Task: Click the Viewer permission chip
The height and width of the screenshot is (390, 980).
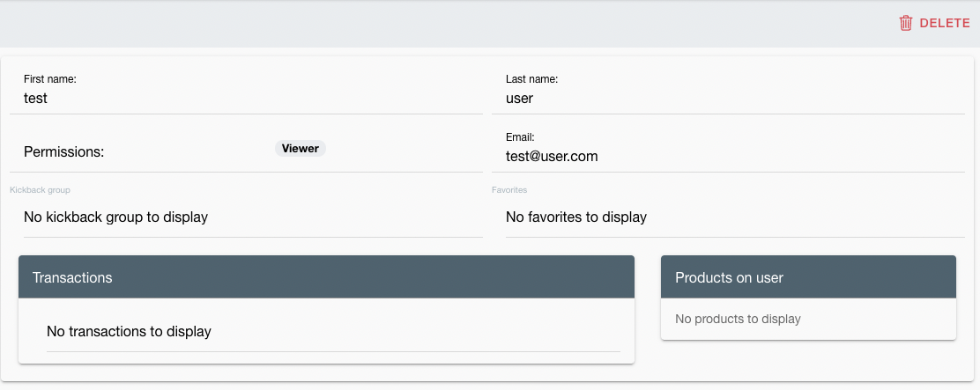Action: click(301, 149)
